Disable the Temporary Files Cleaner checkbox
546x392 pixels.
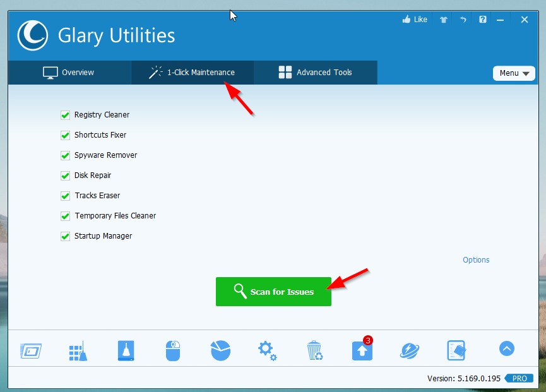(65, 216)
